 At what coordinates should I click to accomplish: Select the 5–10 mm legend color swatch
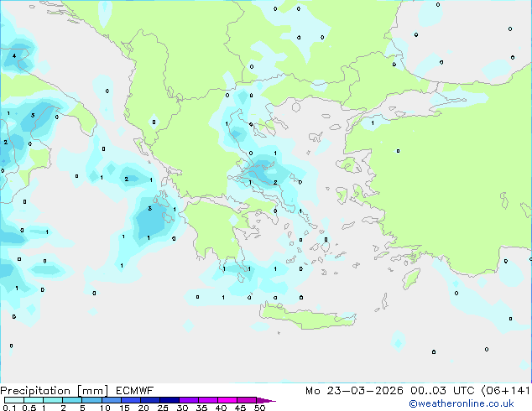tap(91, 400)
